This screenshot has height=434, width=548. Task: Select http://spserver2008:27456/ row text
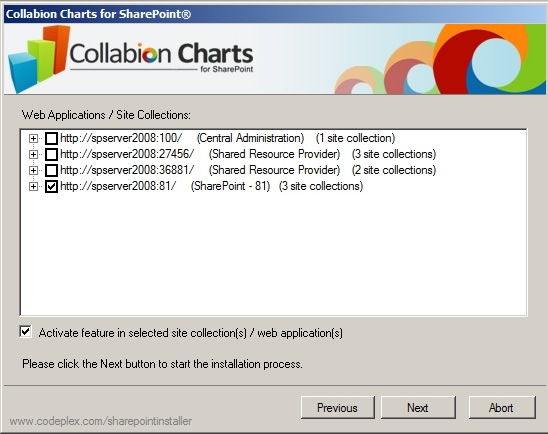(x=127, y=154)
